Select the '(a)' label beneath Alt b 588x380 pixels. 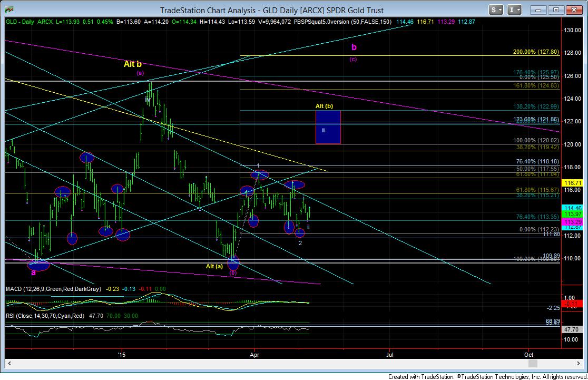point(140,73)
